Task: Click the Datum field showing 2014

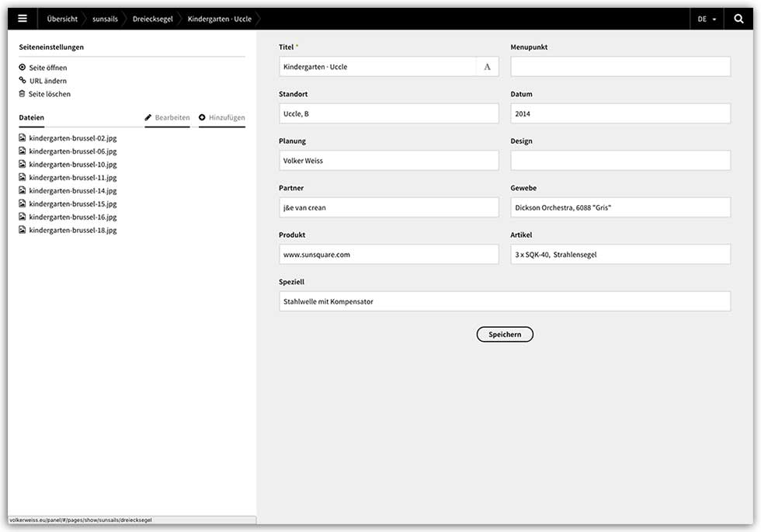Action: 620,113
